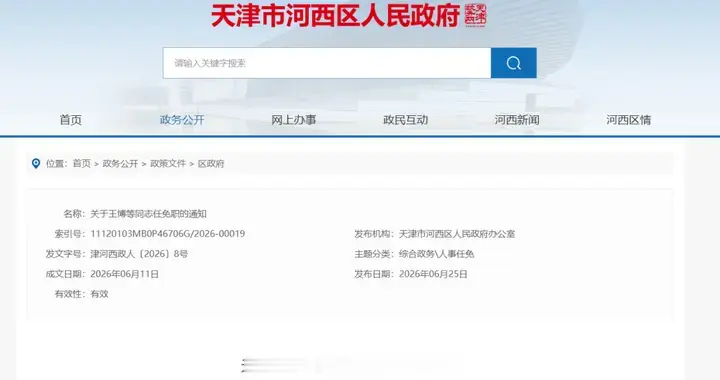Open the 河西新闻 navigation tab

[x=517, y=120]
